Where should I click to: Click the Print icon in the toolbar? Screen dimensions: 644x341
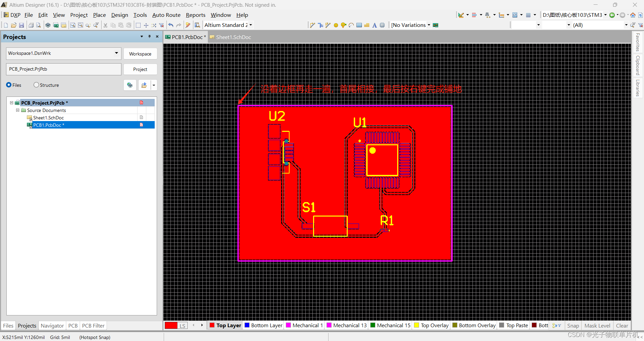(31, 25)
